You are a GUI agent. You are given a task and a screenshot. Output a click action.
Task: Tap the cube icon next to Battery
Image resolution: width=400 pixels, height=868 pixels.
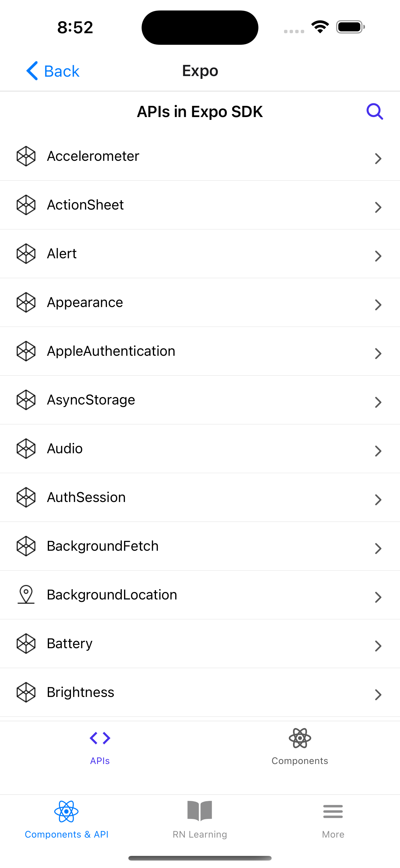[x=26, y=644]
